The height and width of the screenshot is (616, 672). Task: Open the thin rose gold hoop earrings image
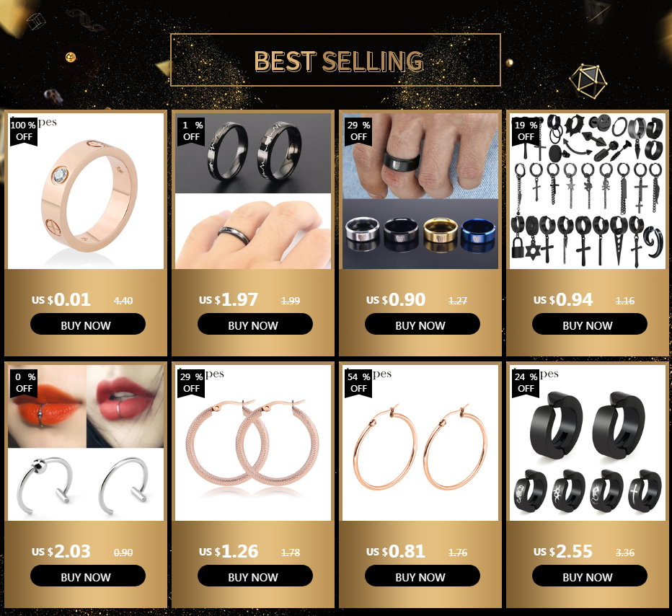click(x=420, y=443)
